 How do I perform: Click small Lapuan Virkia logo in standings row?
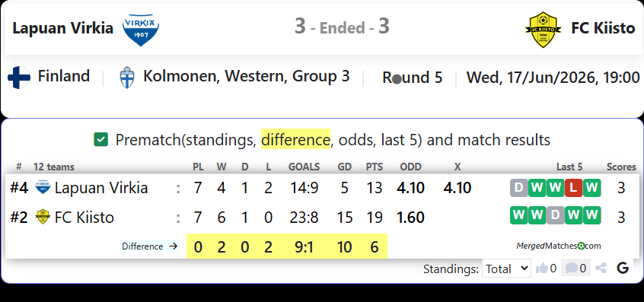point(43,188)
